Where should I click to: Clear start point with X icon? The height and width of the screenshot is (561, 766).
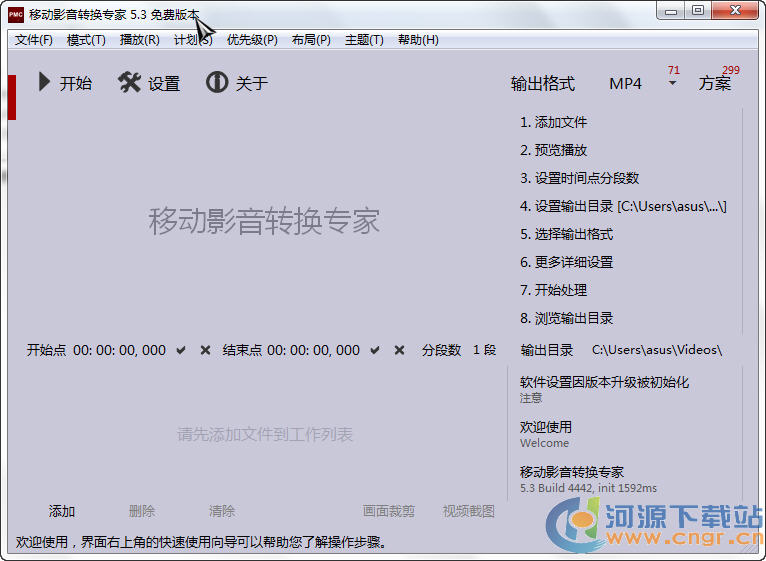pyautogui.click(x=206, y=350)
